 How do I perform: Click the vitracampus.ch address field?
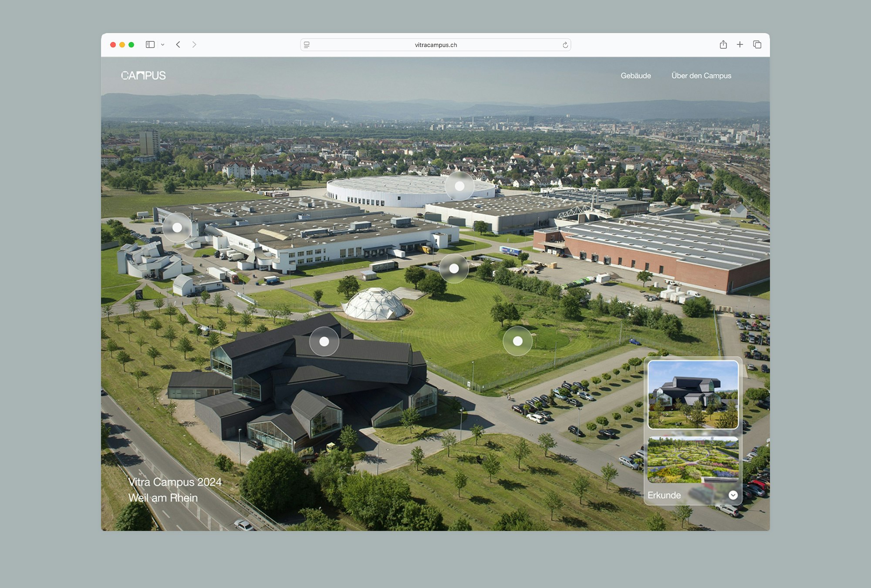click(435, 45)
